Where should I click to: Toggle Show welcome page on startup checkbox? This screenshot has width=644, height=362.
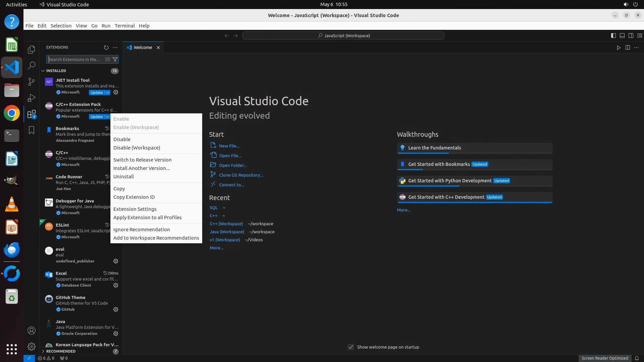click(x=351, y=347)
